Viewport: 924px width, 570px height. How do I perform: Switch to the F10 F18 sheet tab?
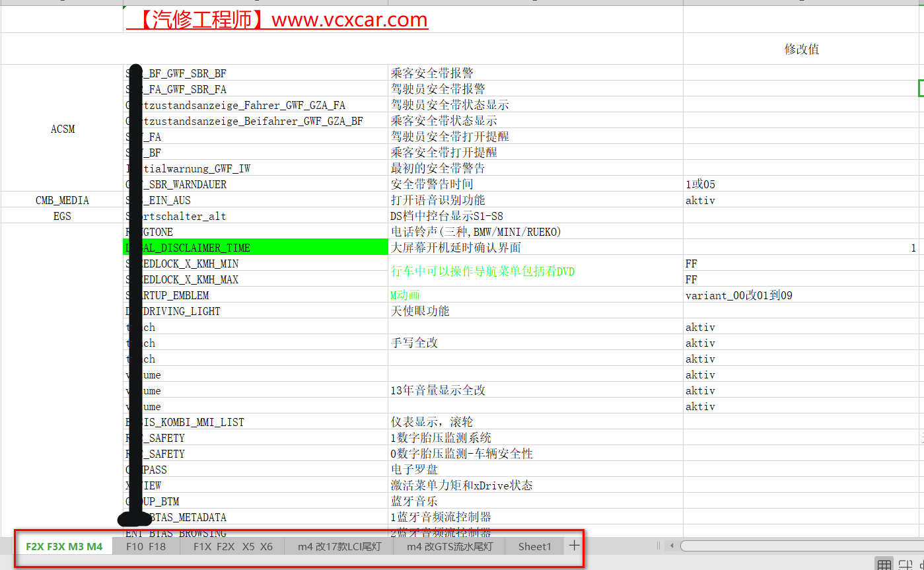pyautogui.click(x=146, y=546)
